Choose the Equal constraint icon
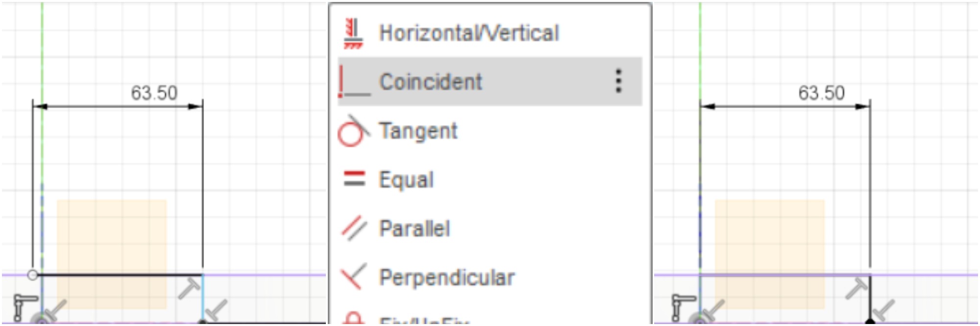980x326 pixels. tap(354, 179)
